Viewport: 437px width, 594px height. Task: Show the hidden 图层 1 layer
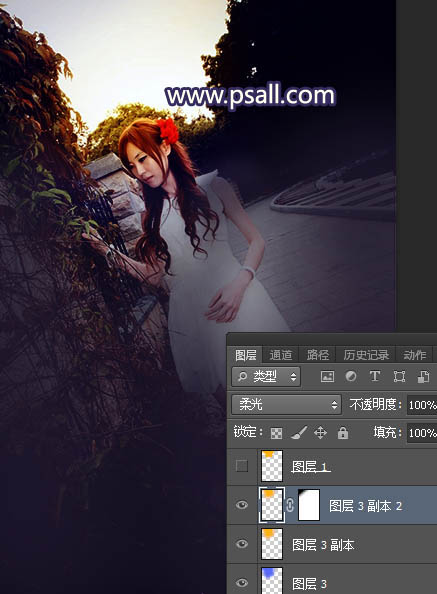(x=242, y=466)
